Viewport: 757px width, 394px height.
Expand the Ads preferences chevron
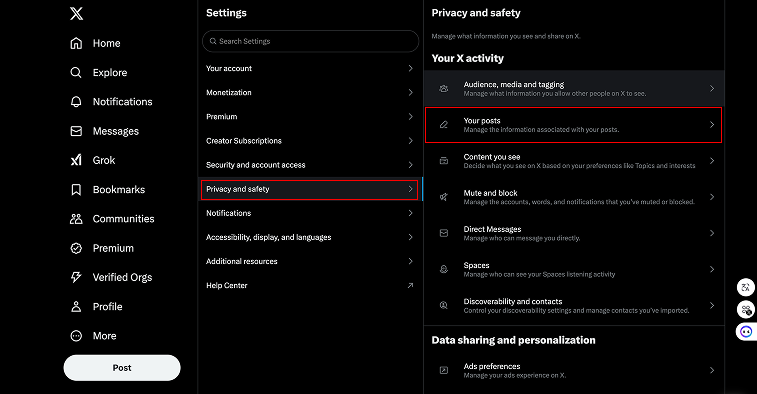click(x=712, y=370)
